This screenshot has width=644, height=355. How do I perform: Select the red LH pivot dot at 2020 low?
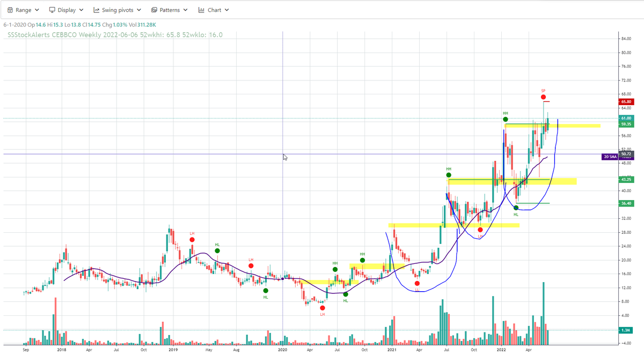(x=322, y=308)
